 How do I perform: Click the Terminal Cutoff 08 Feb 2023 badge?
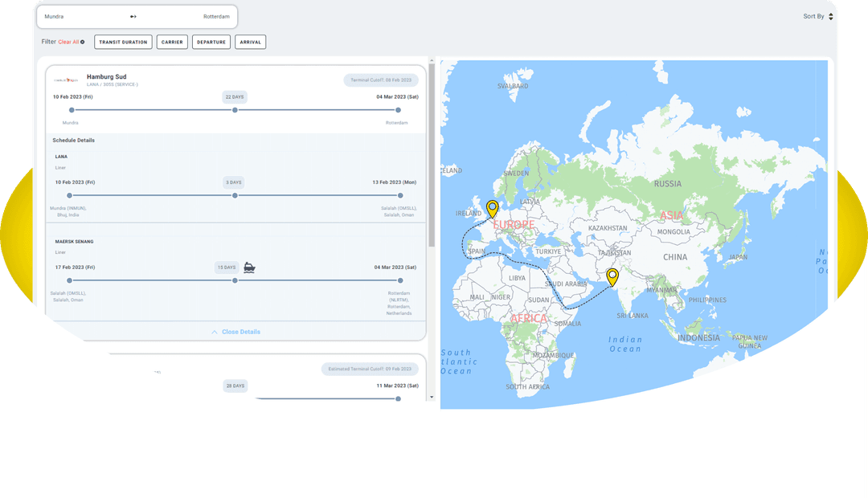(381, 80)
